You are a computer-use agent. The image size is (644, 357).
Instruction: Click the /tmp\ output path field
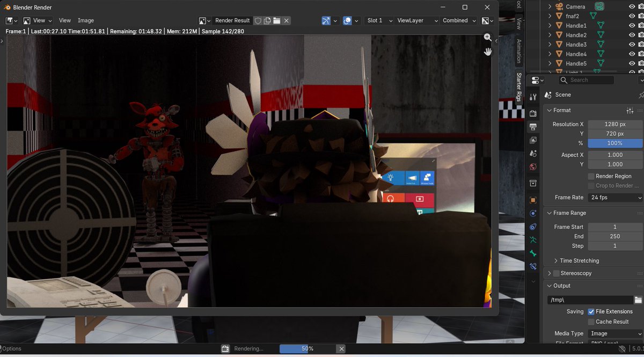coord(590,300)
